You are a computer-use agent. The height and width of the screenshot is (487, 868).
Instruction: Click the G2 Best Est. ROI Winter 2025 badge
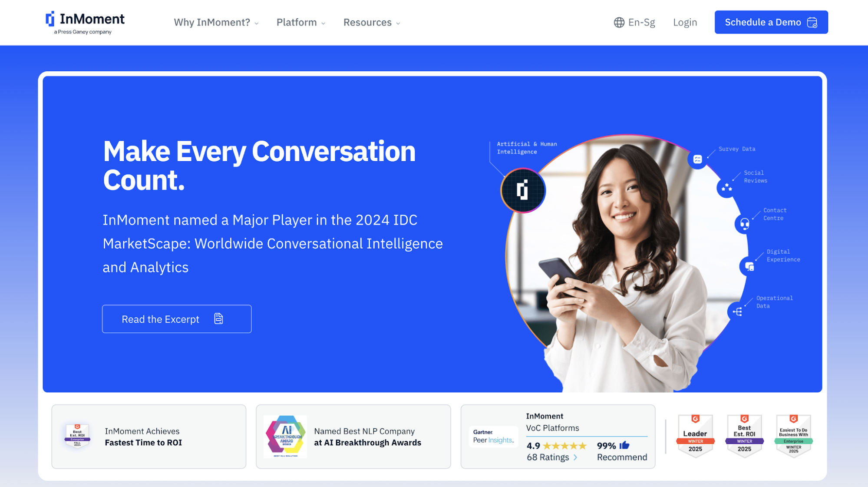pos(744,436)
